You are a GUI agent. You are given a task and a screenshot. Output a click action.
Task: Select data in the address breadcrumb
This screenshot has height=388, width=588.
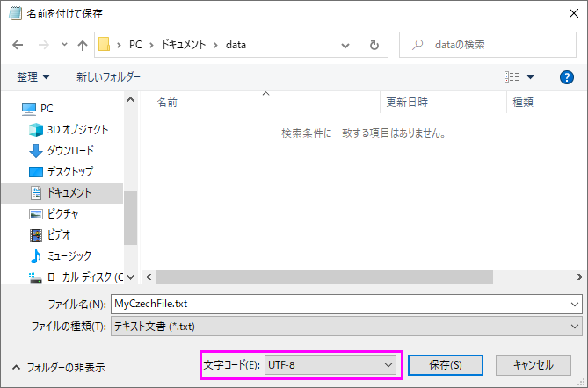pos(236,45)
